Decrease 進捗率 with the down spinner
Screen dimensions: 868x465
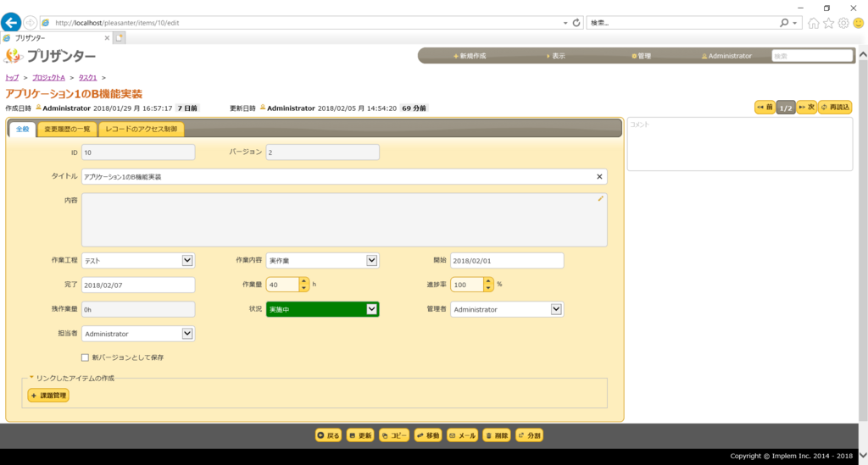(x=487, y=287)
